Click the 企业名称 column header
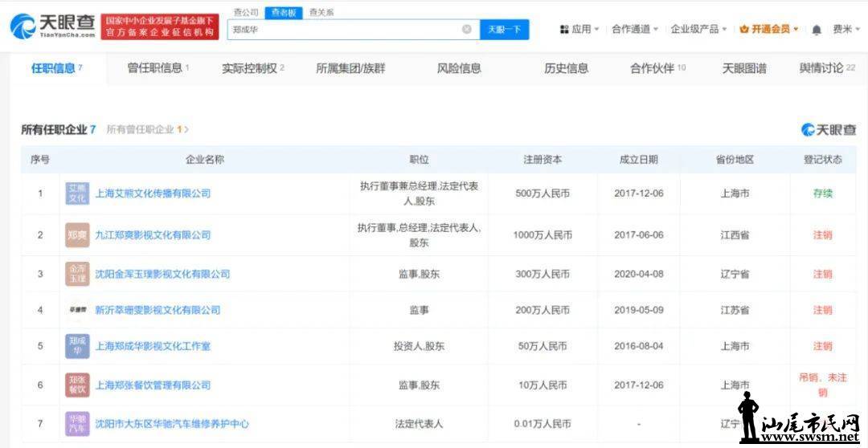This screenshot has height=448, width=868. (205, 160)
